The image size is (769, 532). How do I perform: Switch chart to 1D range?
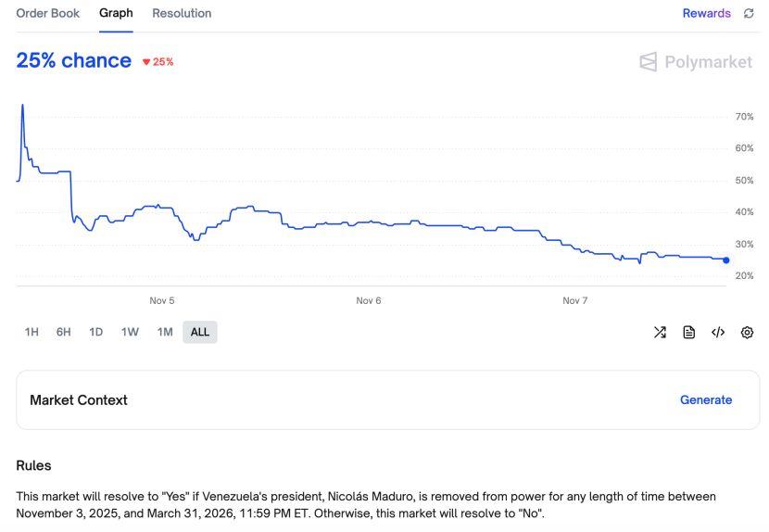(95, 332)
